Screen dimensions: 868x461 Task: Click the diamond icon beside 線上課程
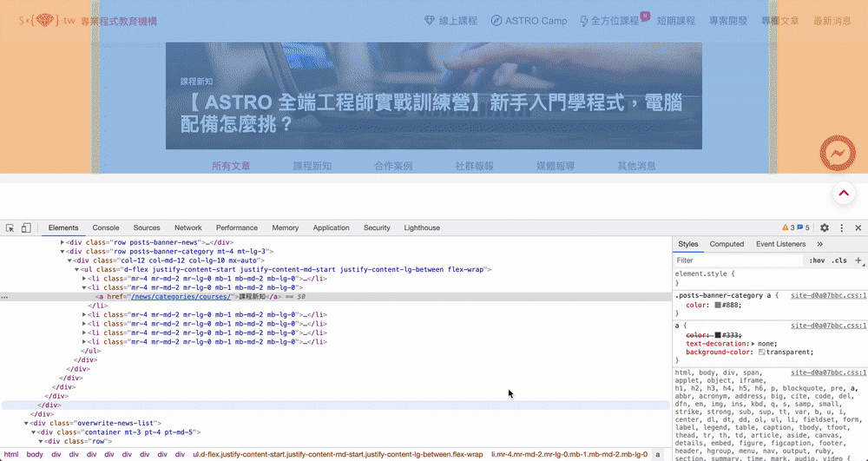coord(430,21)
